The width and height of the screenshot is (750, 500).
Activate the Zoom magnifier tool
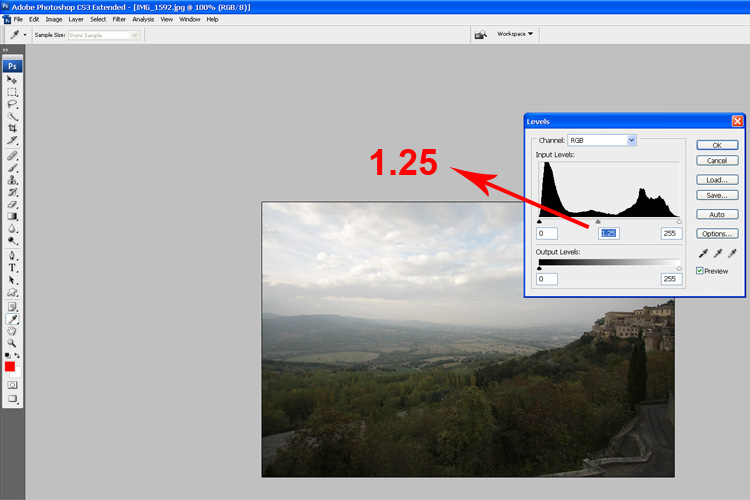[x=12, y=342]
